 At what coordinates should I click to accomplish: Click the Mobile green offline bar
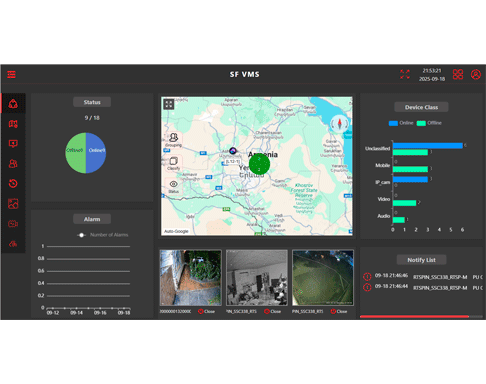[x=410, y=169]
